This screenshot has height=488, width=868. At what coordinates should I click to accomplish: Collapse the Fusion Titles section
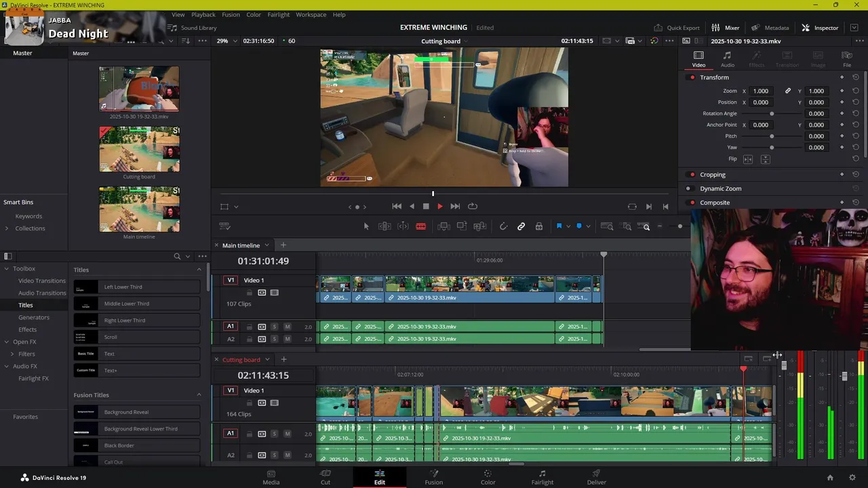coord(199,395)
